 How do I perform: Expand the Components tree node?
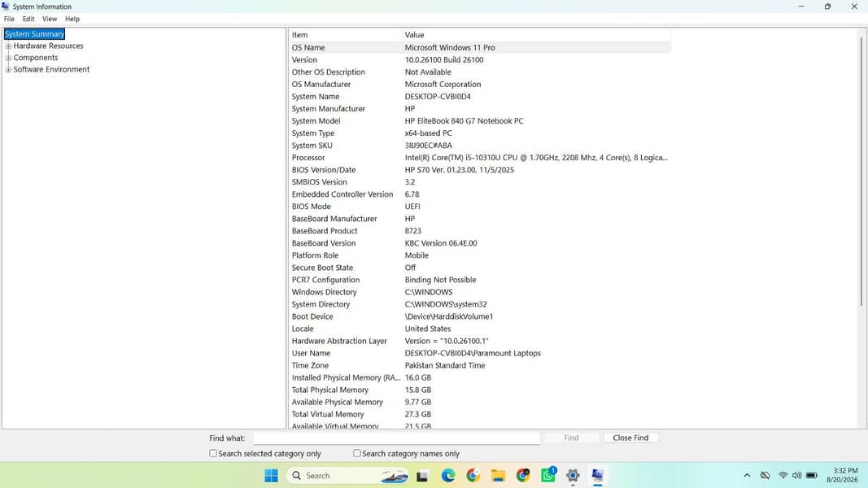coord(8,58)
